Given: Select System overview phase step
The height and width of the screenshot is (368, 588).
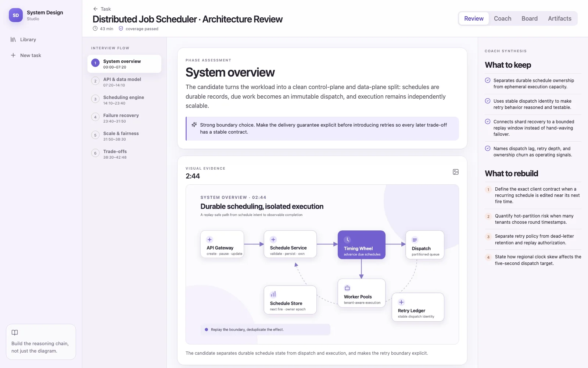Looking at the screenshot, I should click(124, 64).
